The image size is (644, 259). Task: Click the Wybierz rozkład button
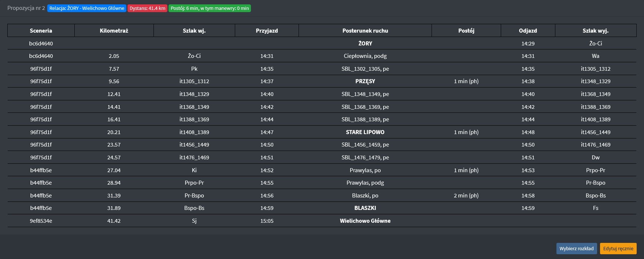pyautogui.click(x=576, y=248)
